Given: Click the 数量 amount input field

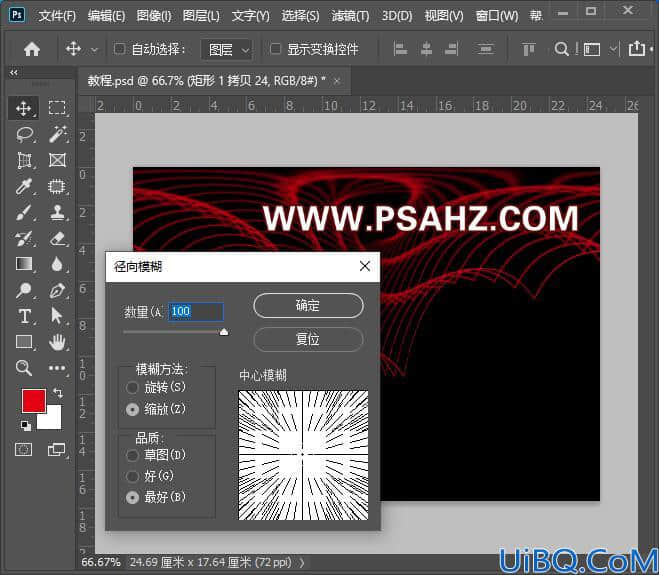Looking at the screenshot, I should point(196,312).
